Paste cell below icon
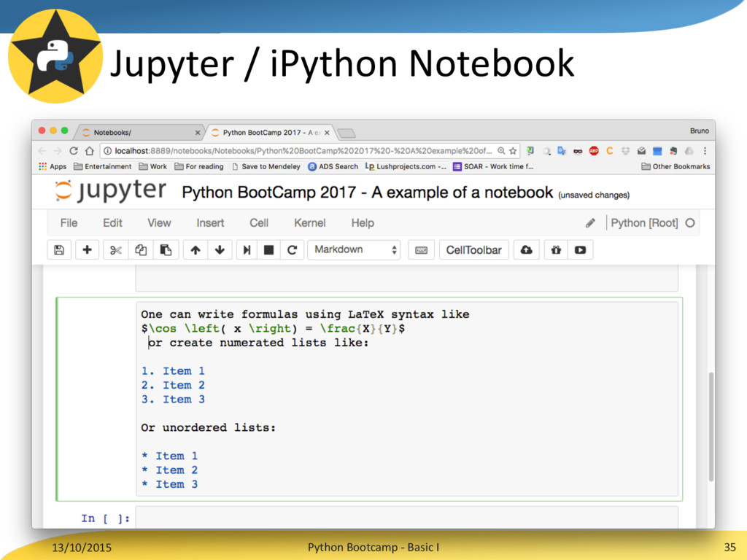 coord(166,250)
